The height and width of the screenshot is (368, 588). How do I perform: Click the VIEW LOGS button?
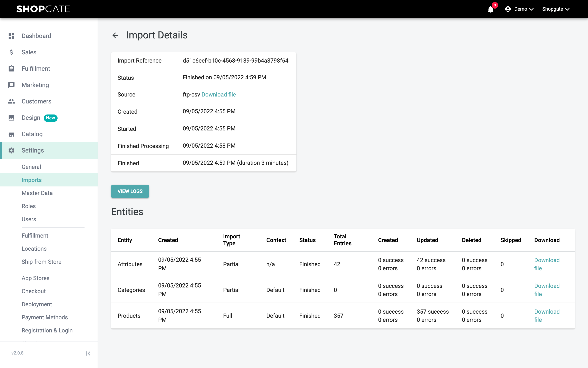[130, 191]
